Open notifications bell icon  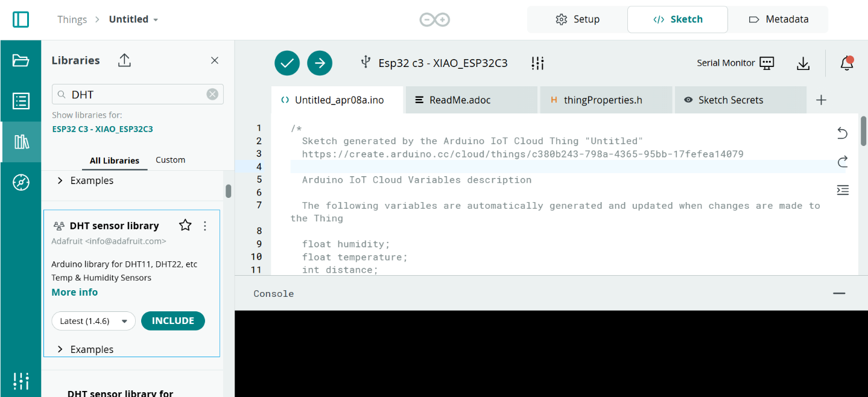pos(847,63)
